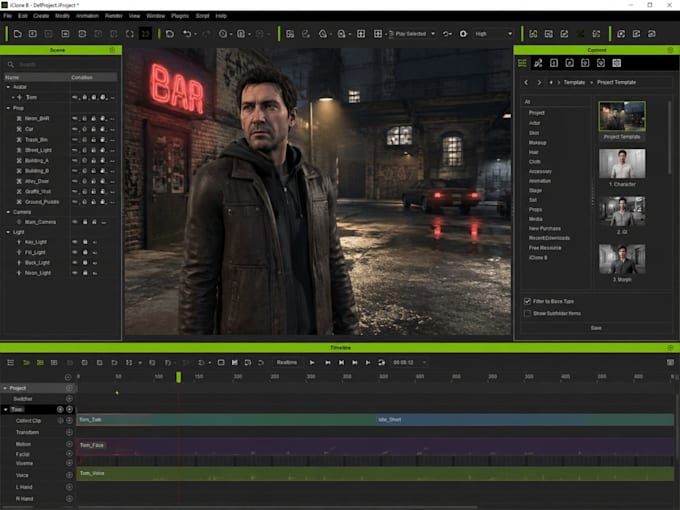This screenshot has width=680, height=510.
Task: Click the add-key icon on Switcher track
Action: click(x=69, y=399)
